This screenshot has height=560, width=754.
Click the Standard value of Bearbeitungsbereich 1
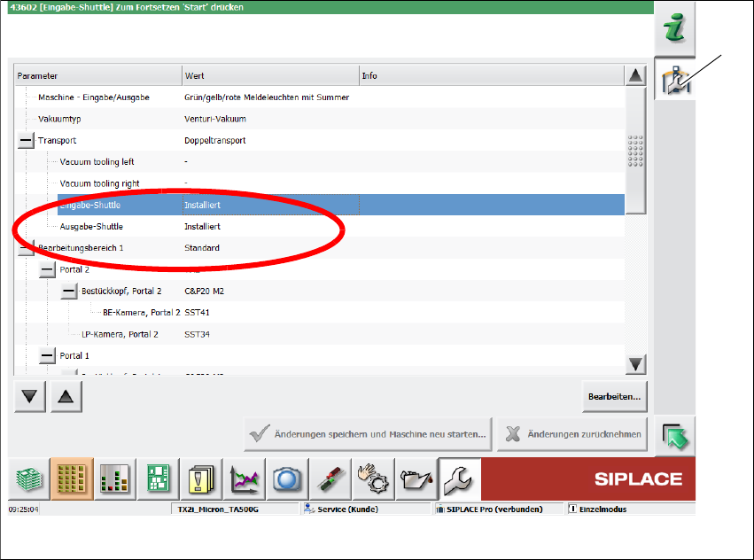coord(202,248)
